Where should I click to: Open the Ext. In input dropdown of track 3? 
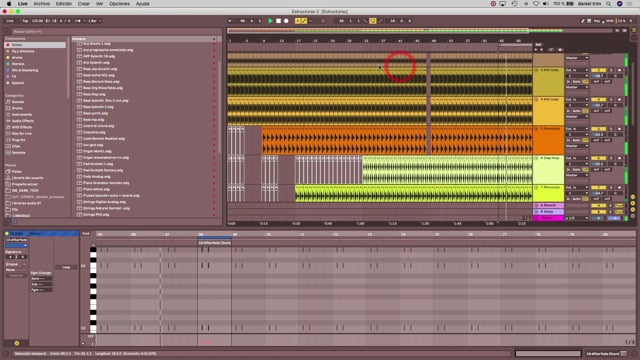pos(577,70)
